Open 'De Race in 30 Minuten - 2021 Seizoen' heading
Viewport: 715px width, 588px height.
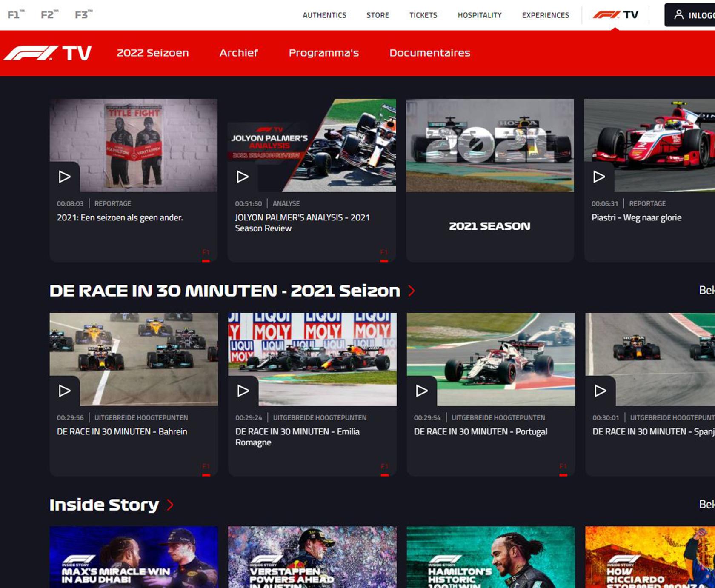[225, 291]
